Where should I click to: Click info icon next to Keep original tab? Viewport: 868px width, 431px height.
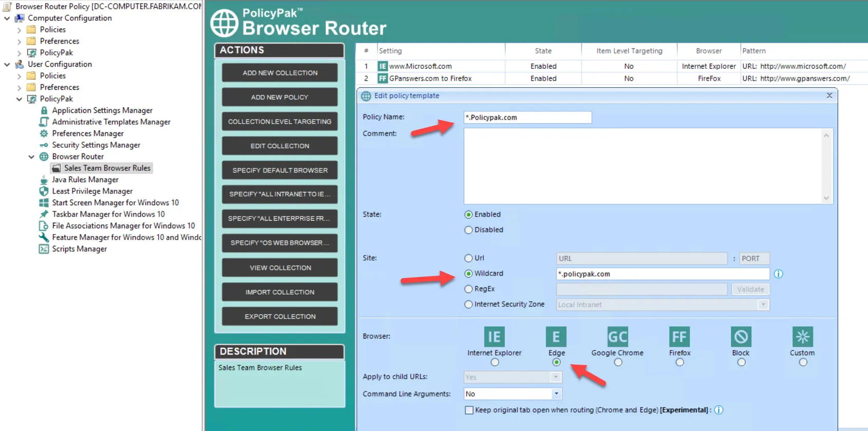[719, 410]
